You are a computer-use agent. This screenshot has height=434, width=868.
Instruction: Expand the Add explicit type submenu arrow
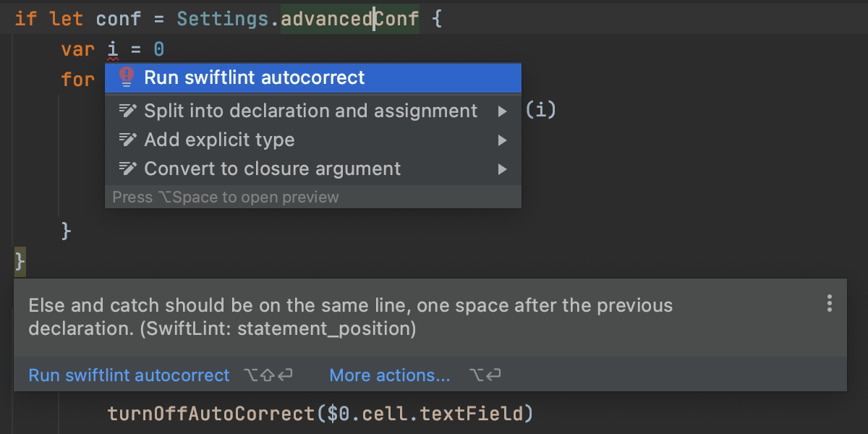click(x=502, y=140)
